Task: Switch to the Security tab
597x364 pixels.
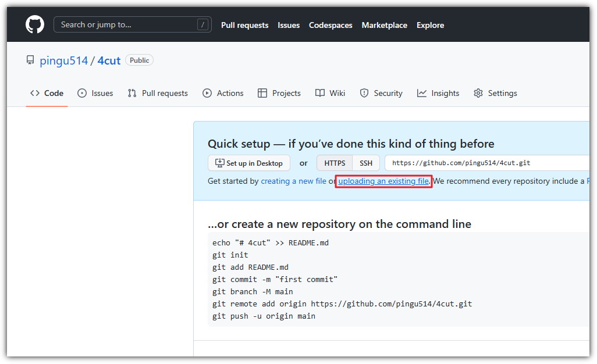Action: (x=381, y=93)
